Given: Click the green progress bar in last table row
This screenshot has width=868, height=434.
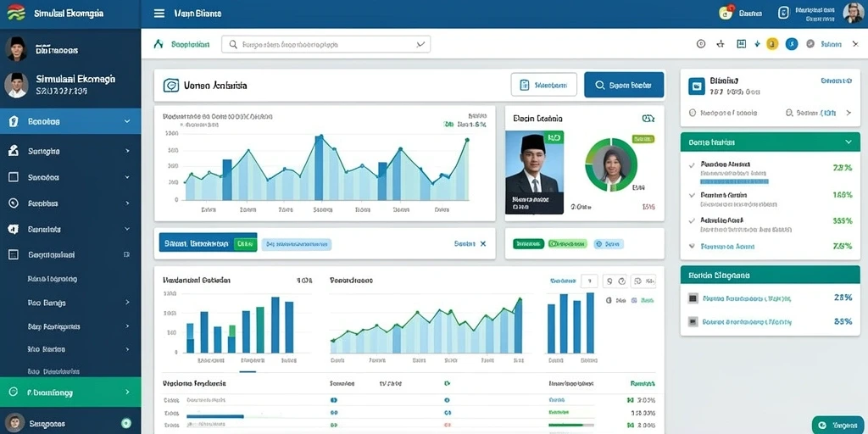Looking at the screenshot, I should 565,426.
